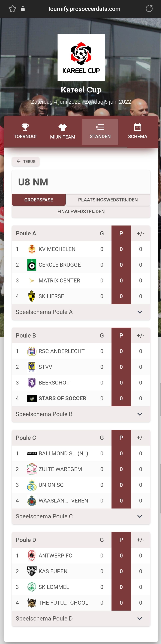Tap the padlock site security icon
Viewport: 161px width, 644px height.
pos(23,9)
